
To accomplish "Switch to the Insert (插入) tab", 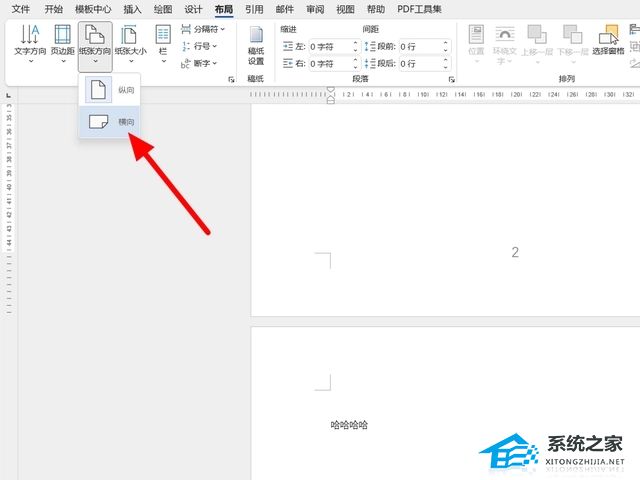I will (132, 9).
